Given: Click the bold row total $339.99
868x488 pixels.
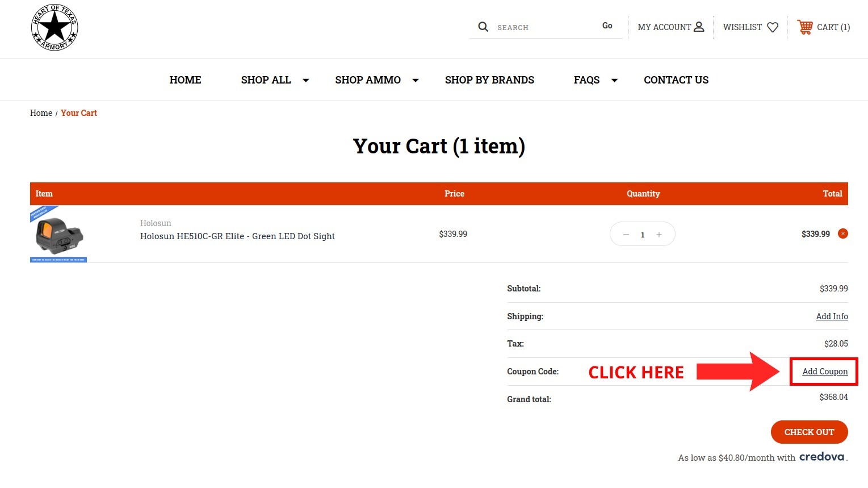Looking at the screenshot, I should tap(815, 234).
